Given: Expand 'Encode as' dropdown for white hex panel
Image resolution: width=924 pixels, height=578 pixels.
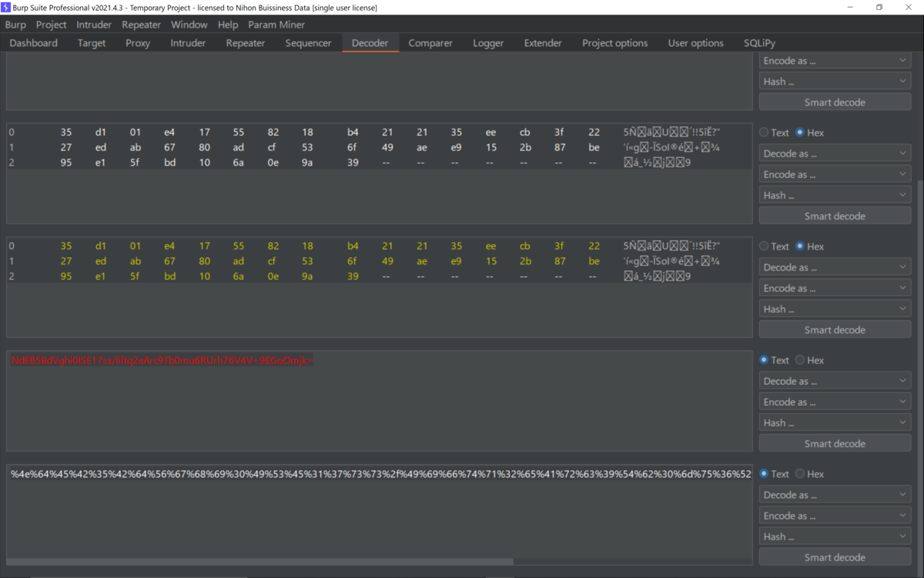Looking at the screenshot, I should 835,174.
